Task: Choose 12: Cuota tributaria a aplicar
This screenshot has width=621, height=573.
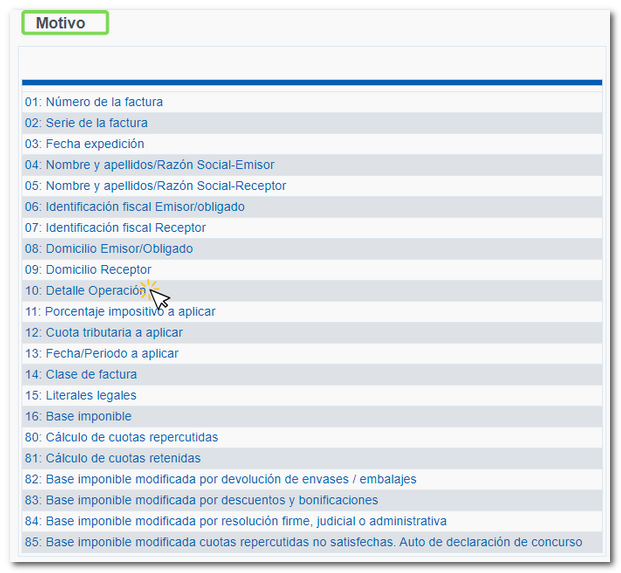Action: (x=104, y=333)
